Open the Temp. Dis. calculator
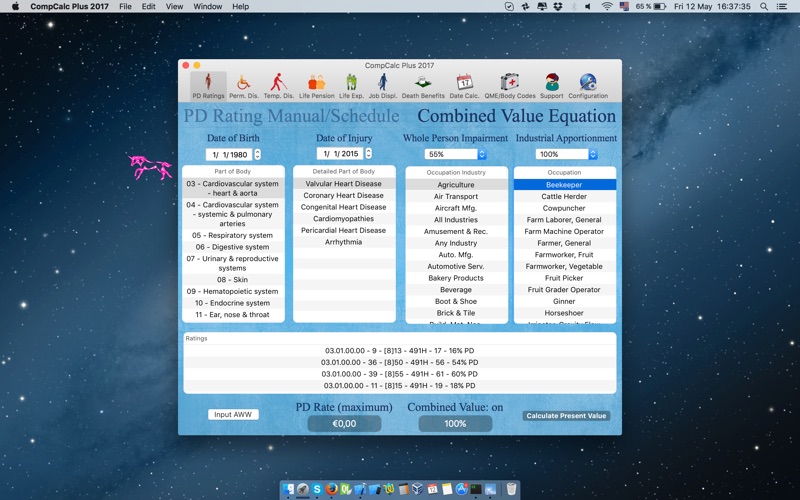Screen dimensions: 800x500 click(x=279, y=86)
